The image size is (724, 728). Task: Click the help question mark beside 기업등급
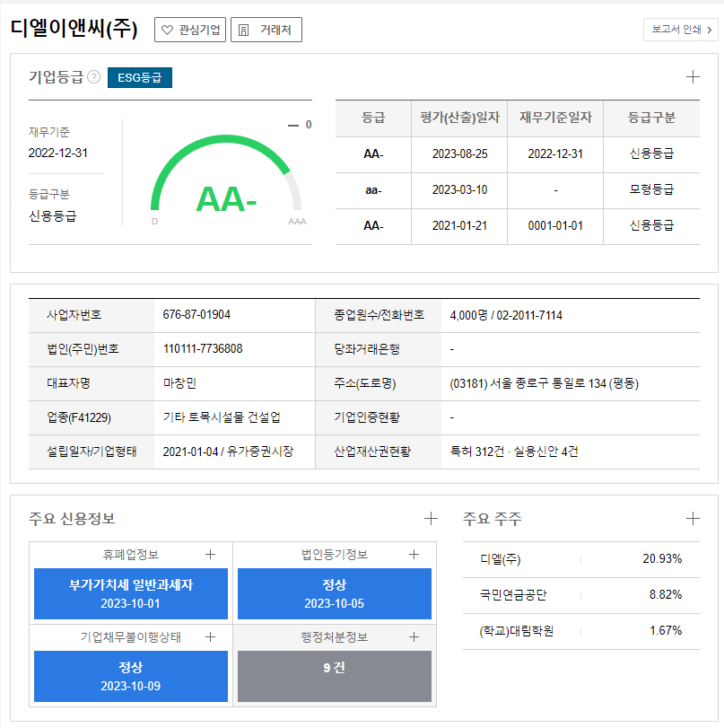(93, 78)
